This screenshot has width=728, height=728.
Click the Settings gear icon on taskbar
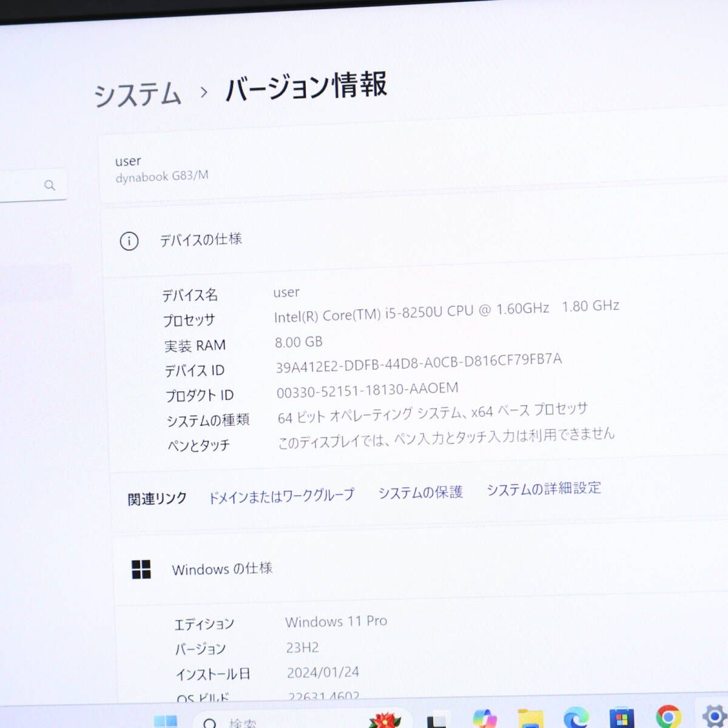pos(715,716)
